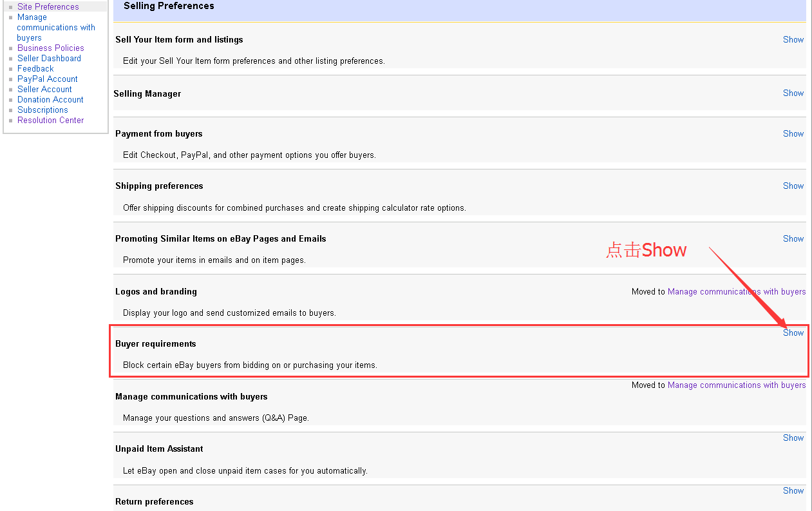Follow Logos and branding moved-to link
Viewport: 812px width, 511px height.
click(736, 291)
